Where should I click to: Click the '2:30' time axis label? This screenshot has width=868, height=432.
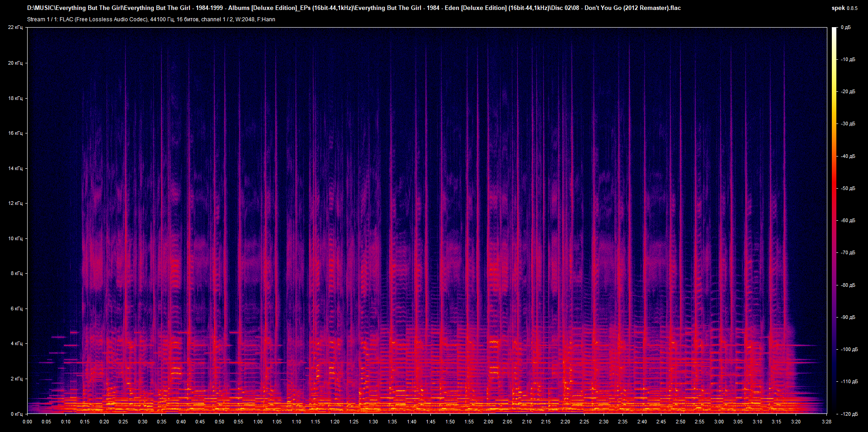pyautogui.click(x=604, y=422)
